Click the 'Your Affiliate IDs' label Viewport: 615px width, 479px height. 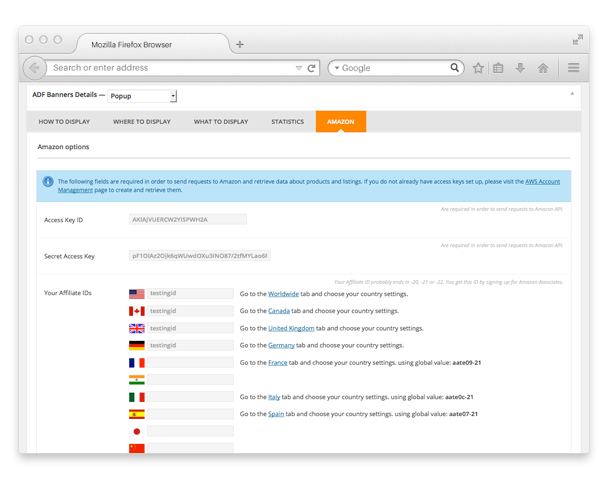[x=67, y=293]
